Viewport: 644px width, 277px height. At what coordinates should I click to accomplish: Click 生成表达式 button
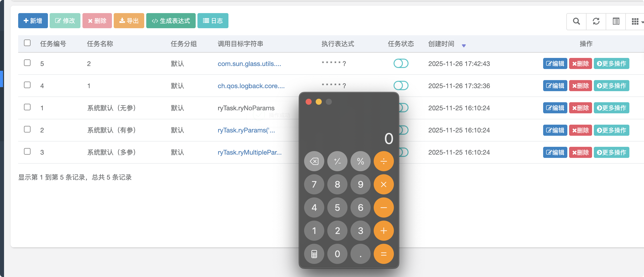click(x=171, y=21)
